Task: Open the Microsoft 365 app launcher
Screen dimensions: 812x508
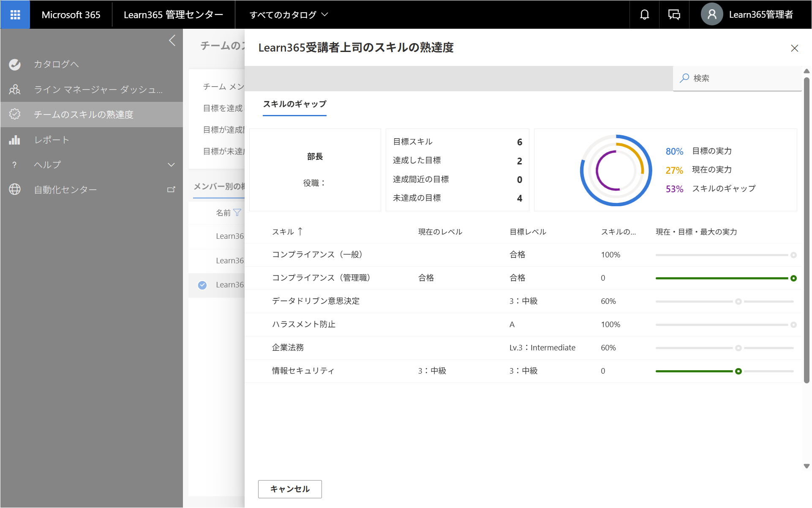Action: pyautogui.click(x=15, y=14)
